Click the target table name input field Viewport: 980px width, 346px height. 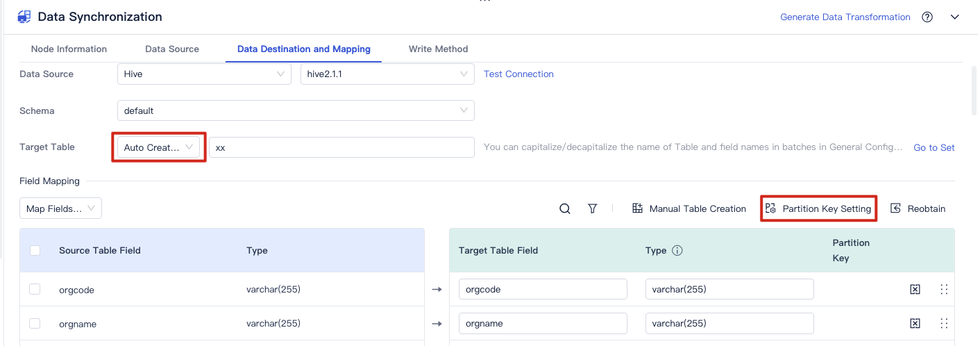pos(341,147)
